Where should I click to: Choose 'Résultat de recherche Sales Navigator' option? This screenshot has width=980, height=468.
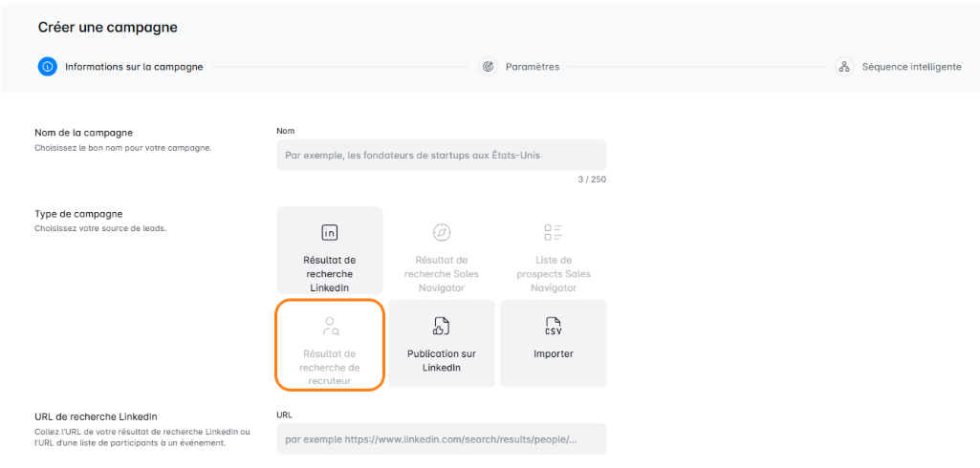[x=441, y=273]
